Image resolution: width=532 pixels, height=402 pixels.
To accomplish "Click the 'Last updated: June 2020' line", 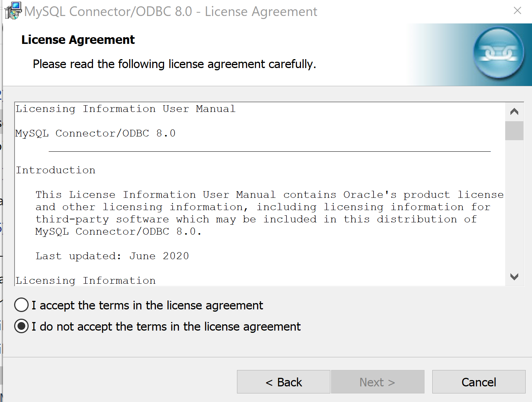I will pos(112,256).
